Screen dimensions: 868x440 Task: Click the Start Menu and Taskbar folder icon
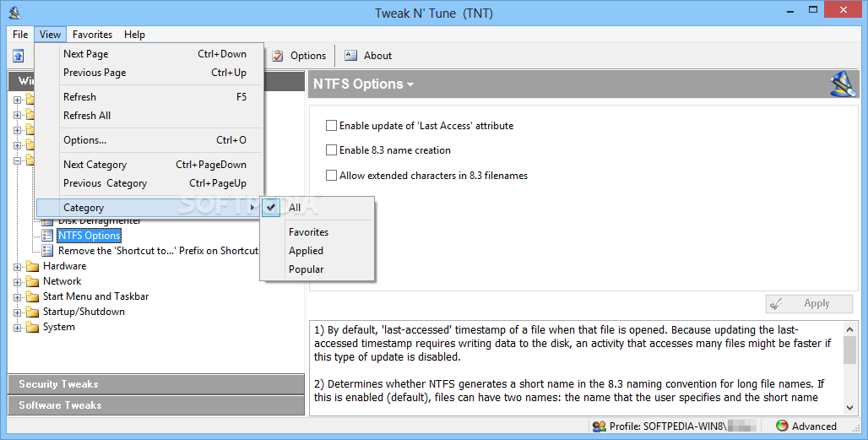pos(33,296)
